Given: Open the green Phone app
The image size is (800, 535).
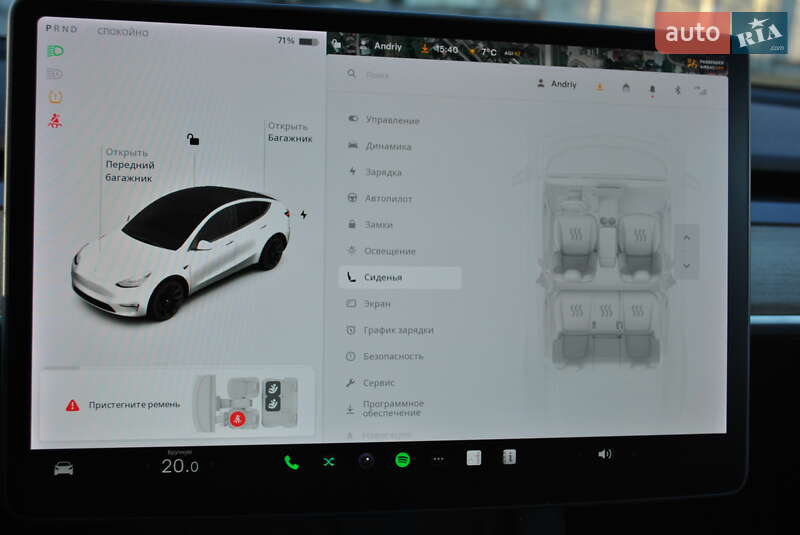Looking at the screenshot, I should (x=291, y=463).
